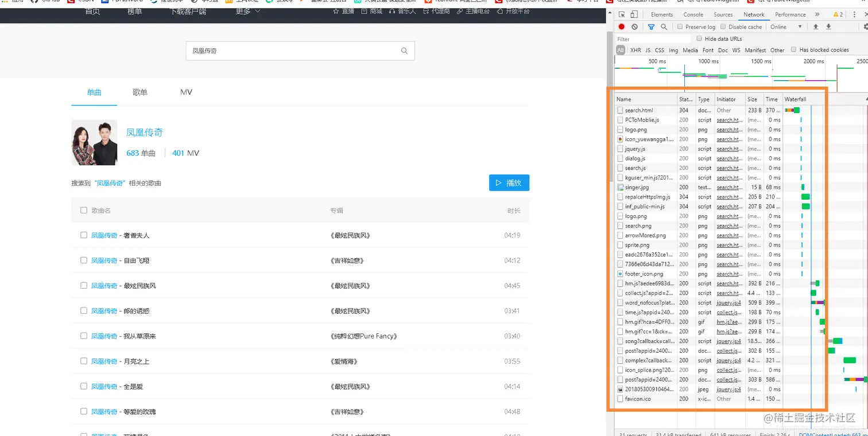Select the MV tab in search results
This screenshot has width=868, height=436.
click(186, 92)
